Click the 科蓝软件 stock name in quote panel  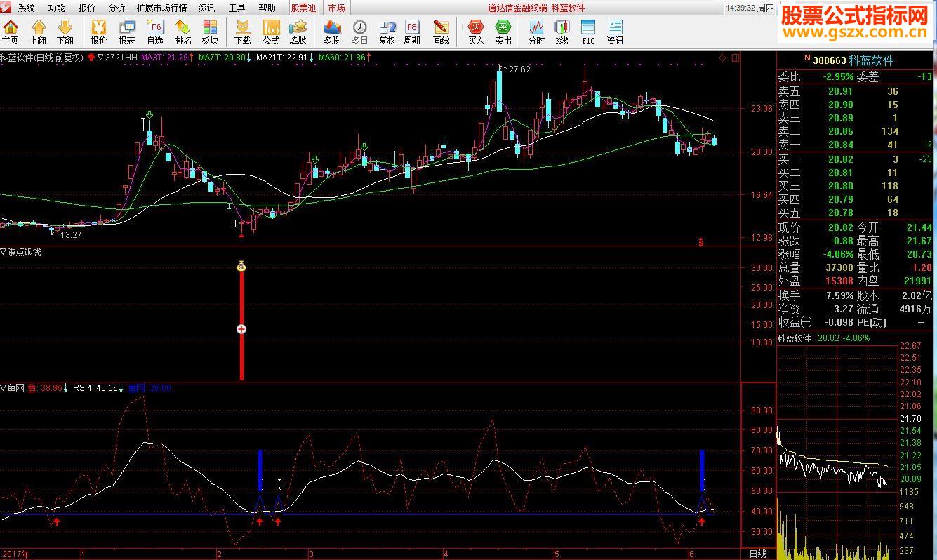[871, 60]
